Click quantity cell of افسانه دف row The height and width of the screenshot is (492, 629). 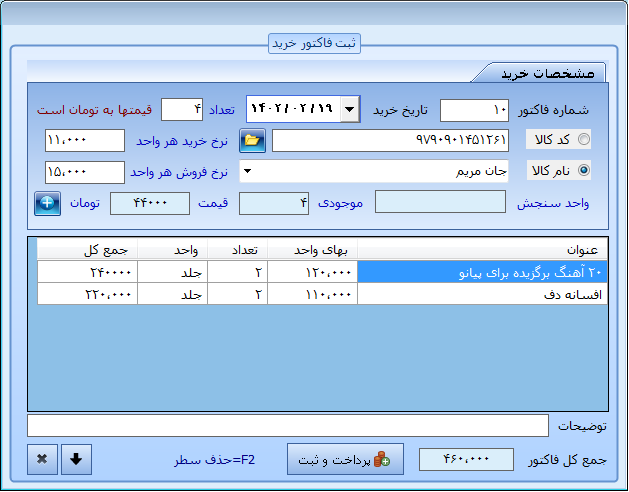coord(237,294)
